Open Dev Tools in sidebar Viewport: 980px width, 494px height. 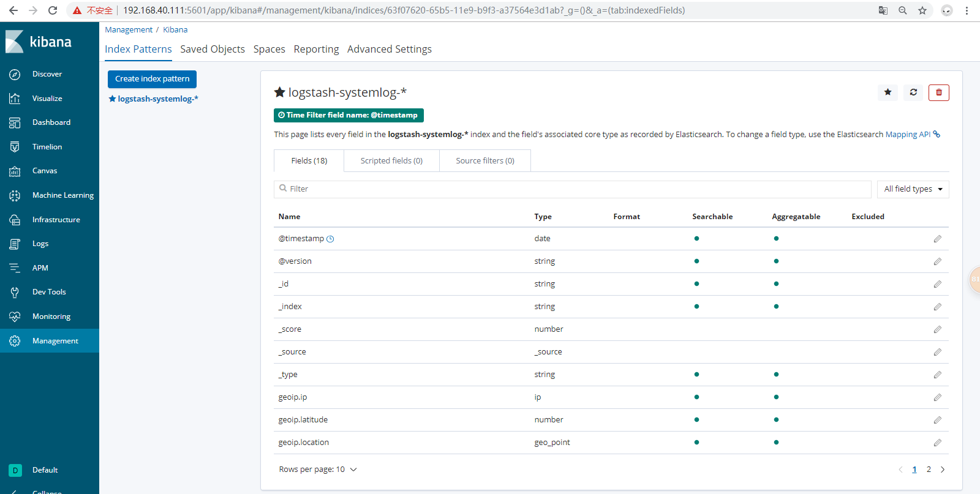coord(49,292)
